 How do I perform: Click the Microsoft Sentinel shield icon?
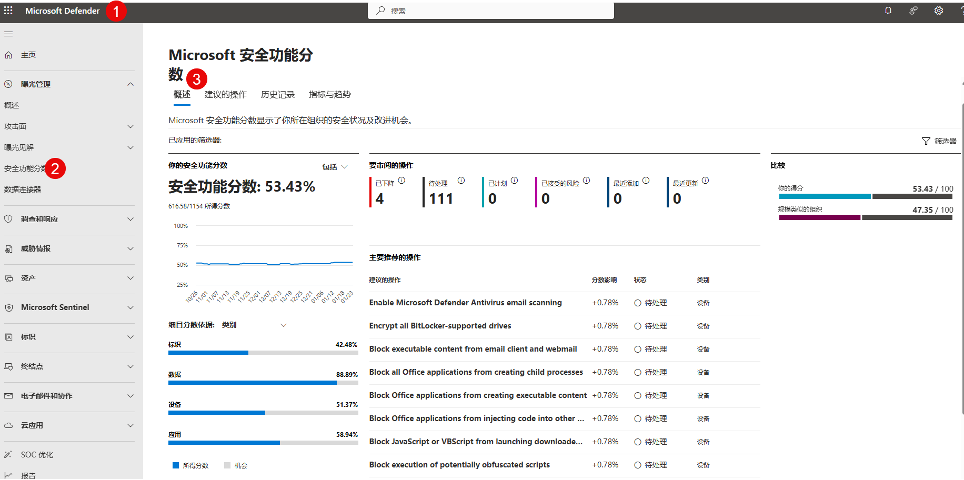point(9,307)
